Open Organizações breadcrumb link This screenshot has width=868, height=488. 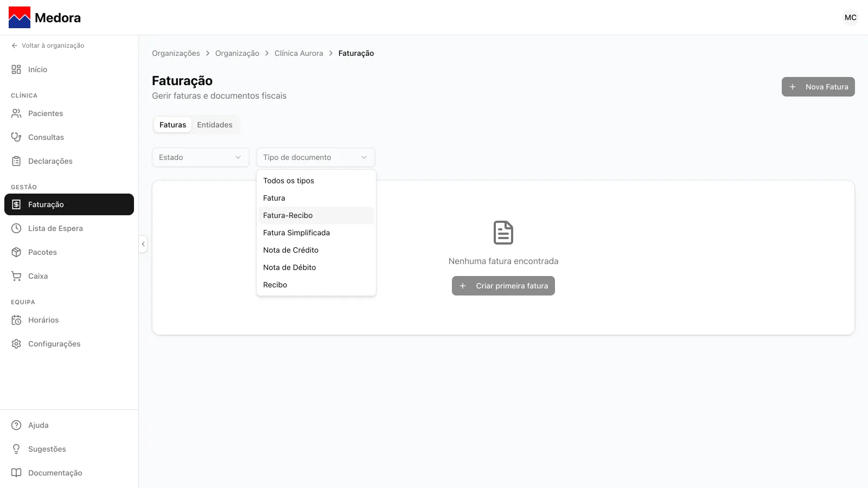(x=176, y=53)
